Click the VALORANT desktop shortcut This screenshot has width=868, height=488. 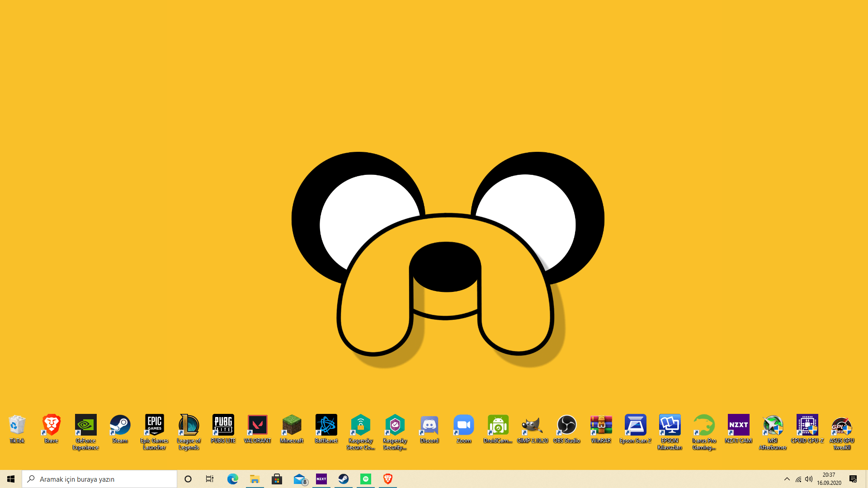(257, 425)
